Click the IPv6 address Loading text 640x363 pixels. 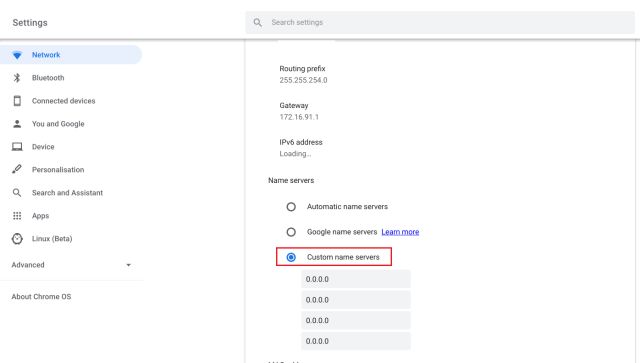(x=295, y=154)
